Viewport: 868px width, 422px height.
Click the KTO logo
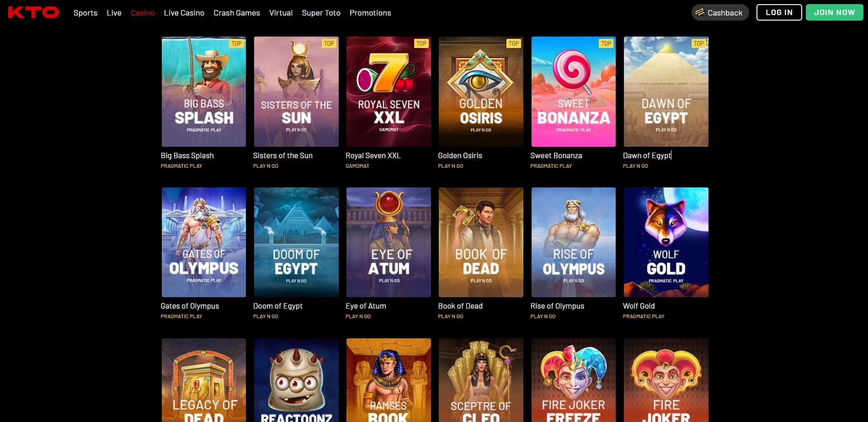(x=33, y=12)
